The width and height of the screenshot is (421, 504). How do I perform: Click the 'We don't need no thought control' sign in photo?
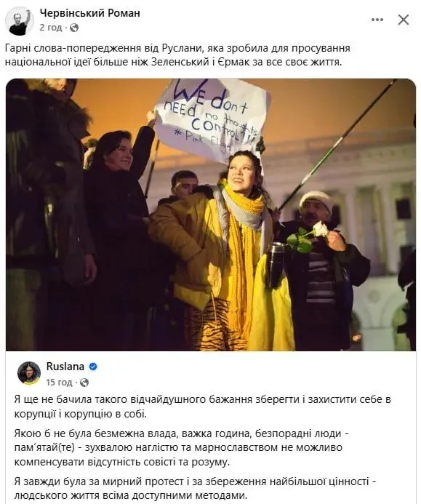[209, 119]
